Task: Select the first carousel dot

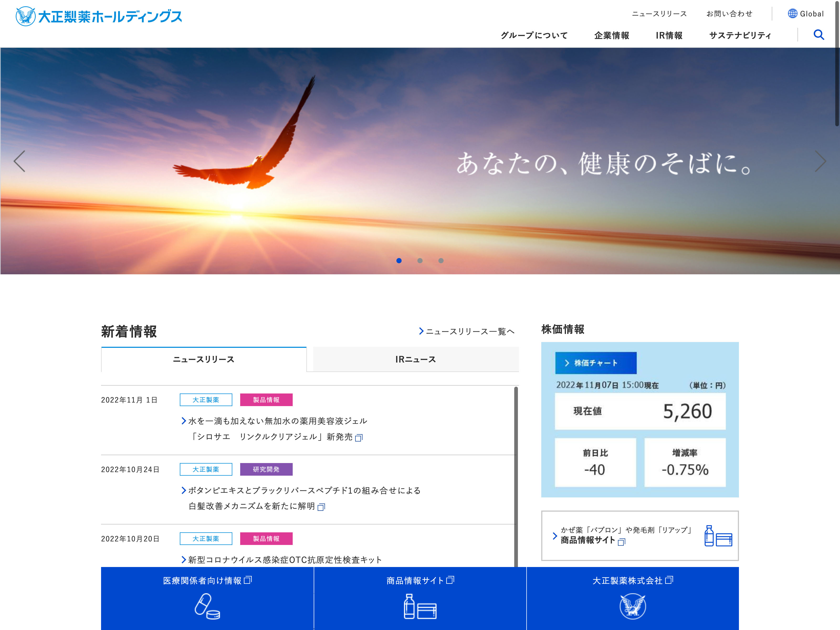Action: pyautogui.click(x=399, y=260)
